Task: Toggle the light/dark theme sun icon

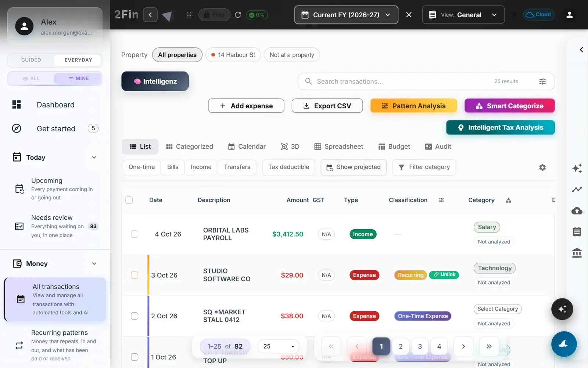Action: coord(514,15)
